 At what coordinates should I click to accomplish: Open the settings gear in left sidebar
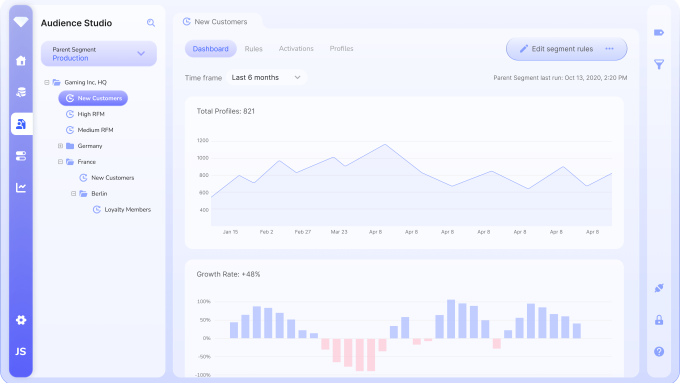point(21,320)
